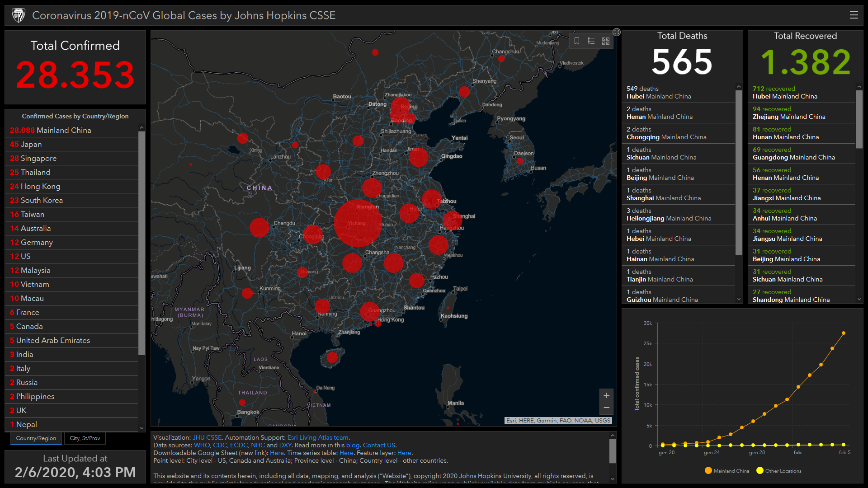This screenshot has width=868, height=488.
Task: Open Esri Living Atlas team link
Action: coord(318,437)
